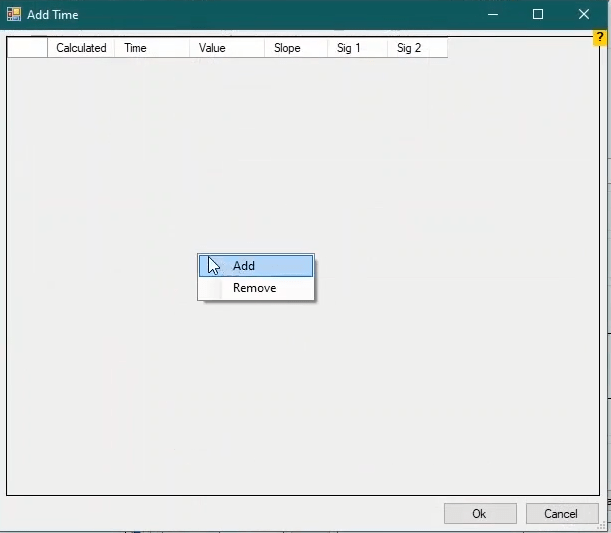Click the Calculated column header
Image resolution: width=611 pixels, height=533 pixels.
coord(81,48)
